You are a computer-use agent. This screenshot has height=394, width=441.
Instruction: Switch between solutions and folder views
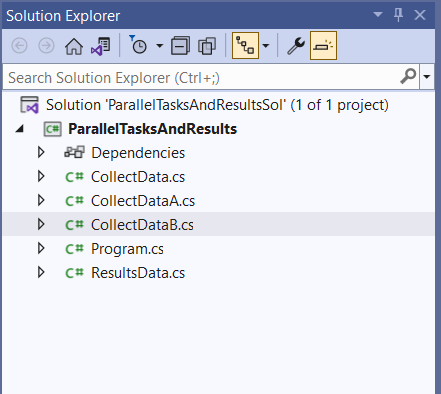pos(101,46)
